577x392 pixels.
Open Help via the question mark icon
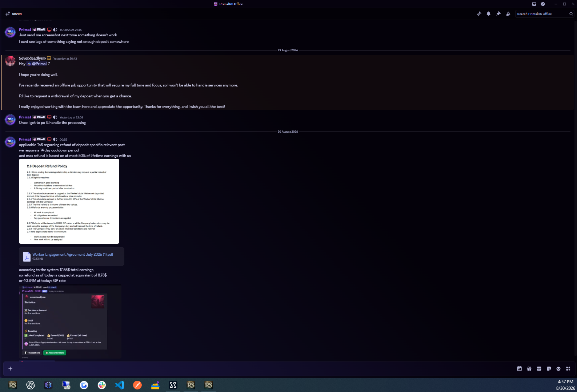(543, 4)
